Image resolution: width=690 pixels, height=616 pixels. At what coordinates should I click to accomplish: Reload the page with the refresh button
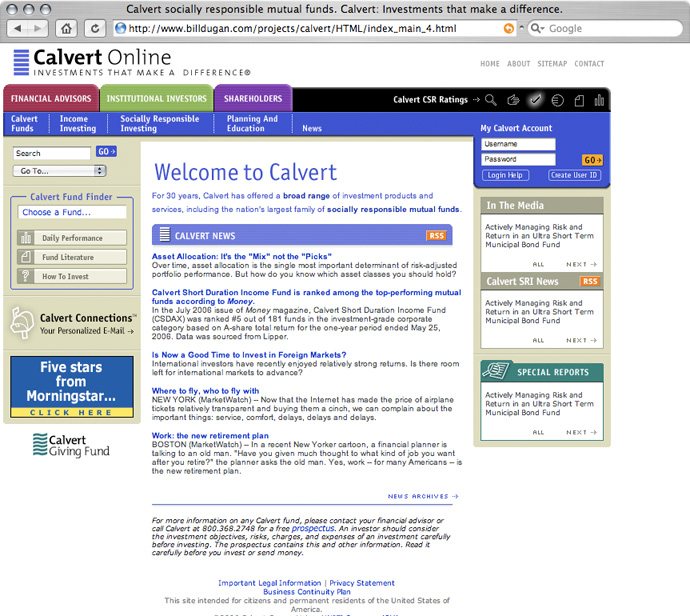pyautogui.click(x=95, y=29)
